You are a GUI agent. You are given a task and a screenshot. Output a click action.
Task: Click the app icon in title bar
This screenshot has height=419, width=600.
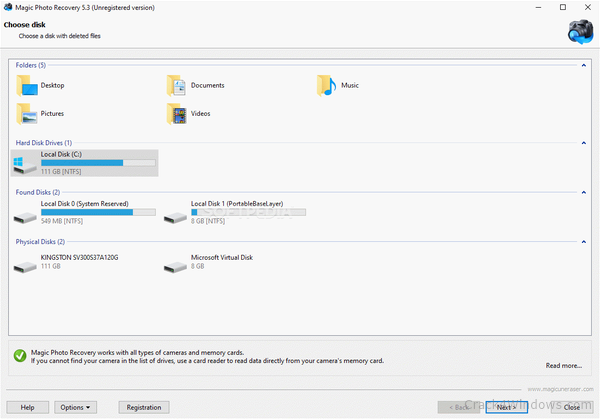click(8, 7)
